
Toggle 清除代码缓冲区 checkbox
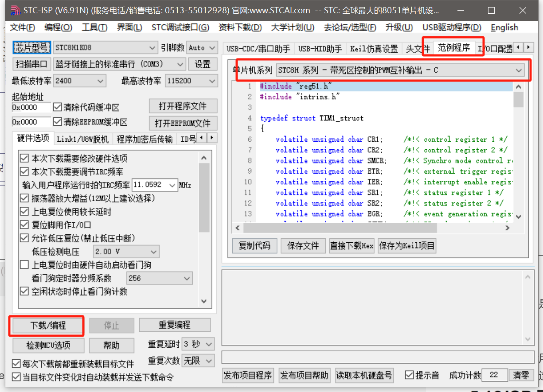pyautogui.click(x=57, y=107)
